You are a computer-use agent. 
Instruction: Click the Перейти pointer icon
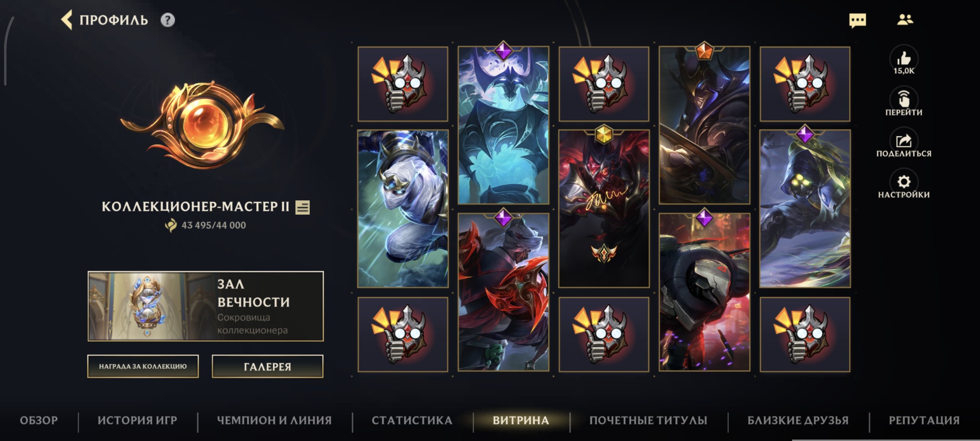coord(903,99)
